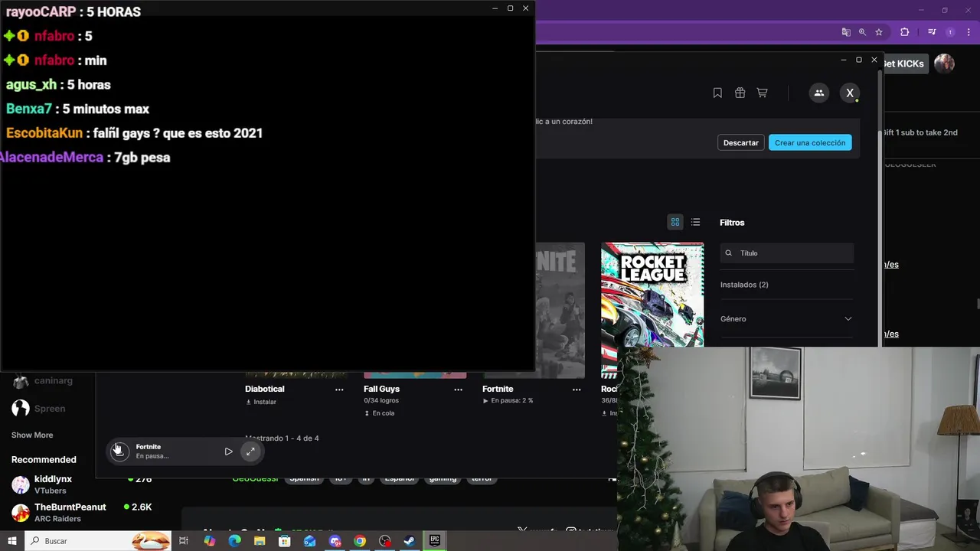Open the gift icon in Epic launcher
980x551 pixels.
point(740,93)
